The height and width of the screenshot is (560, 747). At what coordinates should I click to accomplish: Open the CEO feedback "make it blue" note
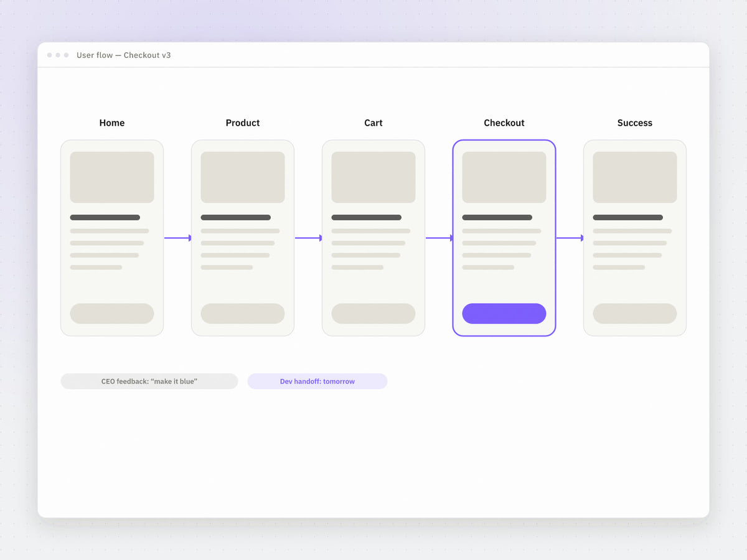click(x=149, y=381)
